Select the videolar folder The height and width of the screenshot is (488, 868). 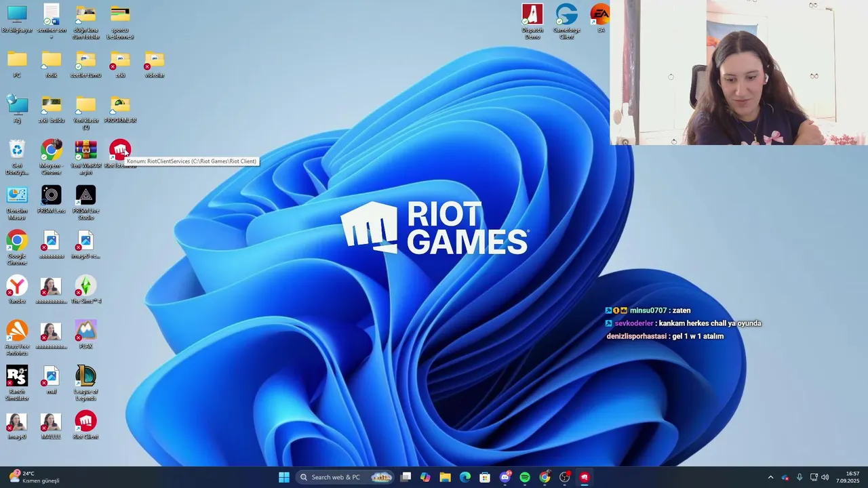pos(155,64)
